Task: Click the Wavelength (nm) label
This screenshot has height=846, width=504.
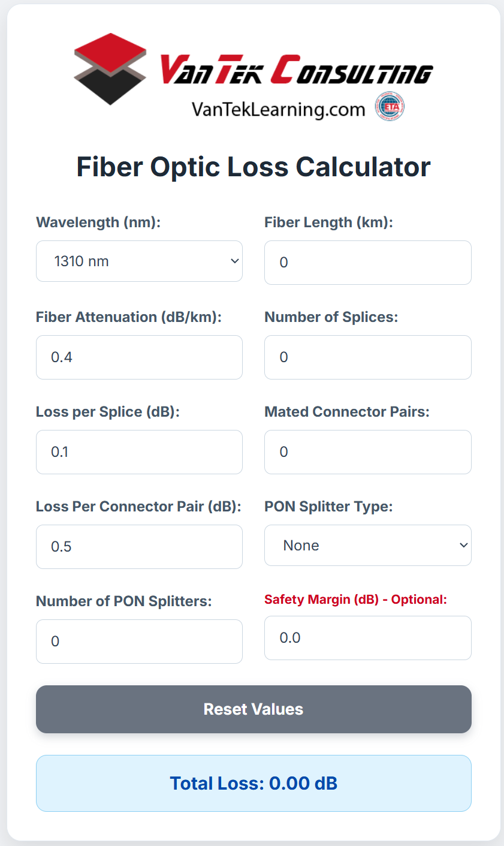Action: click(98, 222)
